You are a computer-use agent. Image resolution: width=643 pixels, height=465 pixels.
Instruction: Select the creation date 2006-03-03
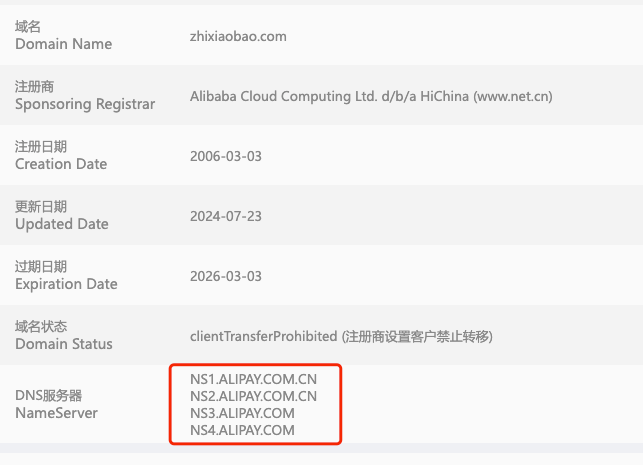[x=226, y=156]
